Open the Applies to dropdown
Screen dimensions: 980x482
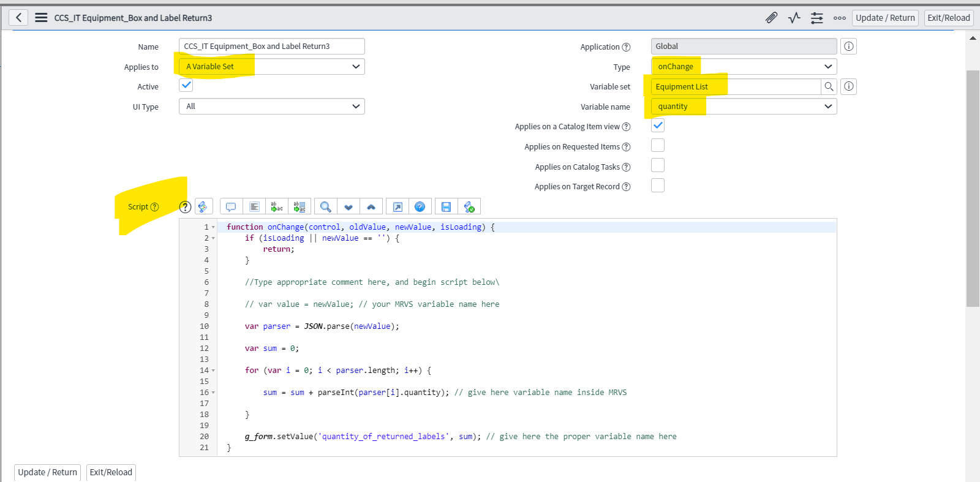[271, 66]
